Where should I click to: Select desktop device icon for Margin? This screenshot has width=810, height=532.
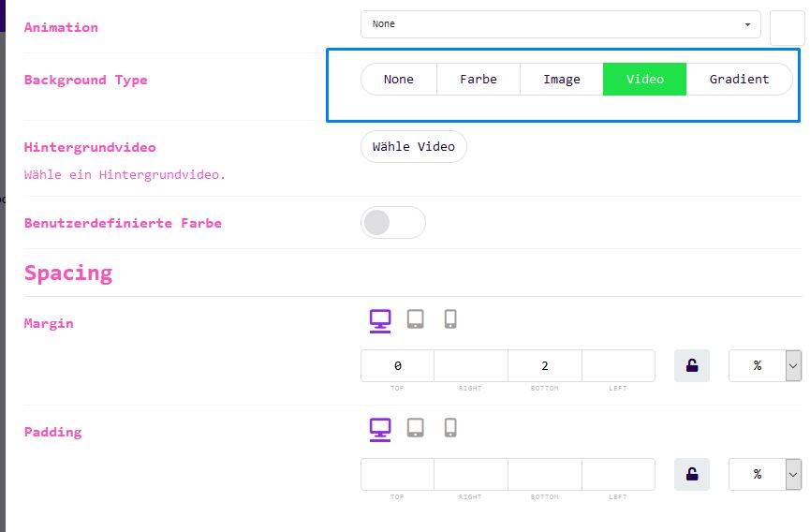(x=379, y=320)
